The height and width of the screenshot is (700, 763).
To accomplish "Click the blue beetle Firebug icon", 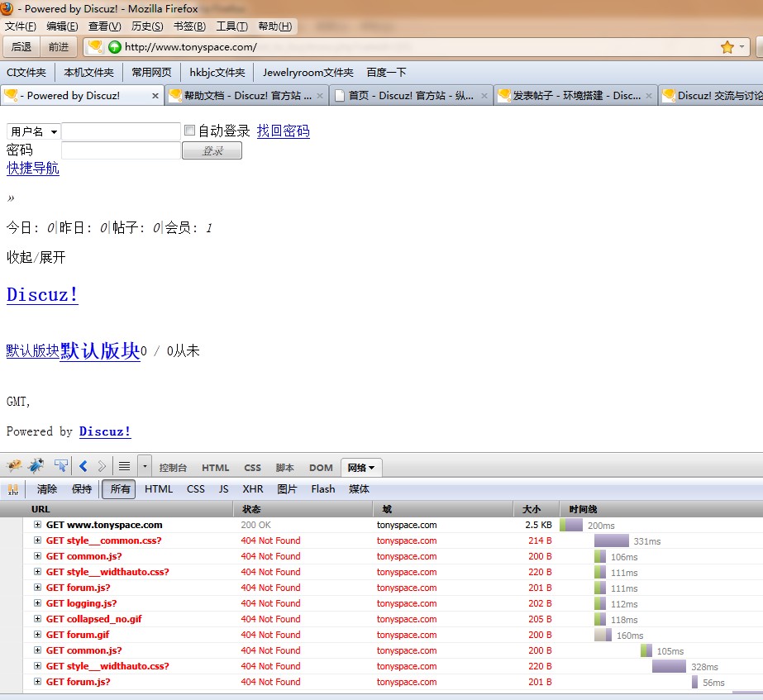I will click(x=36, y=466).
